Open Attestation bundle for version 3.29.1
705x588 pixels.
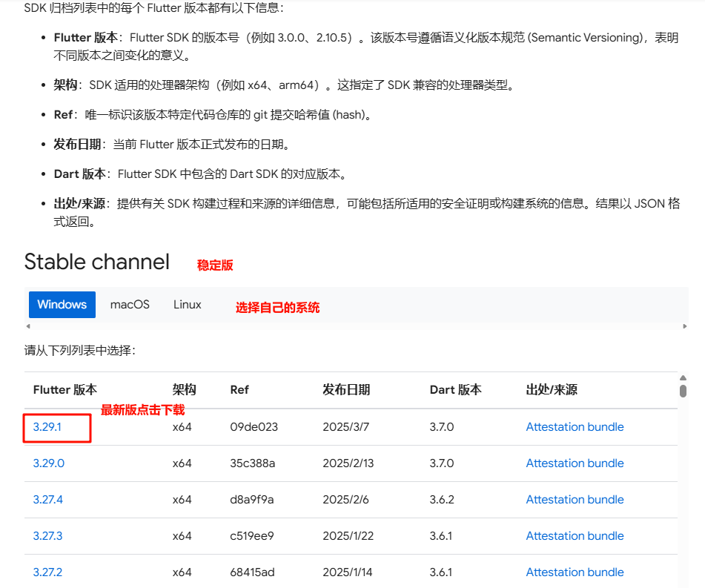coord(575,426)
